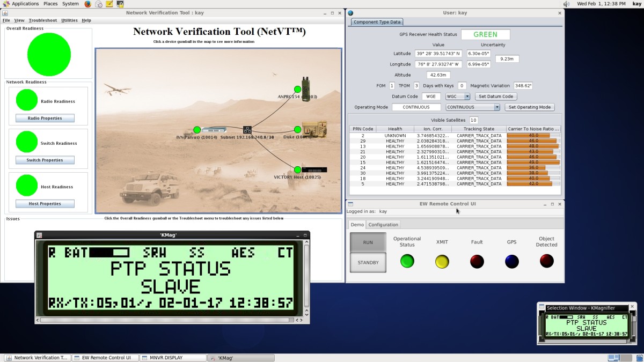
Task: Switch EW control to STANDBY
Action: [368, 263]
